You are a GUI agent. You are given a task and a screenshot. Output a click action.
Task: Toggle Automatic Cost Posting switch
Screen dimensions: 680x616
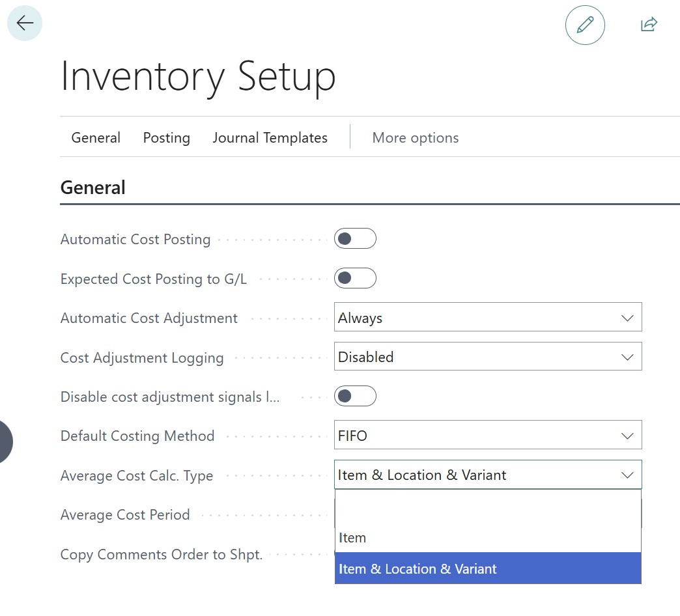(x=355, y=239)
